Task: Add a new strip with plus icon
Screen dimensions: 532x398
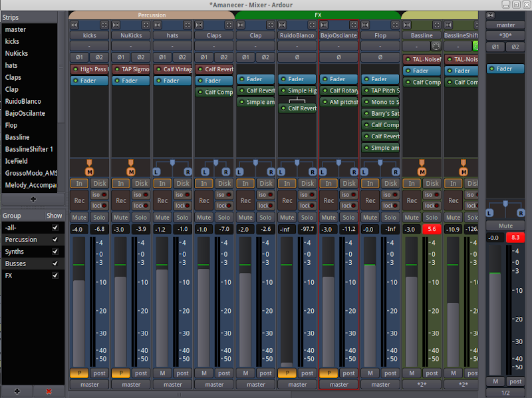Action: pyautogui.click(x=33, y=200)
